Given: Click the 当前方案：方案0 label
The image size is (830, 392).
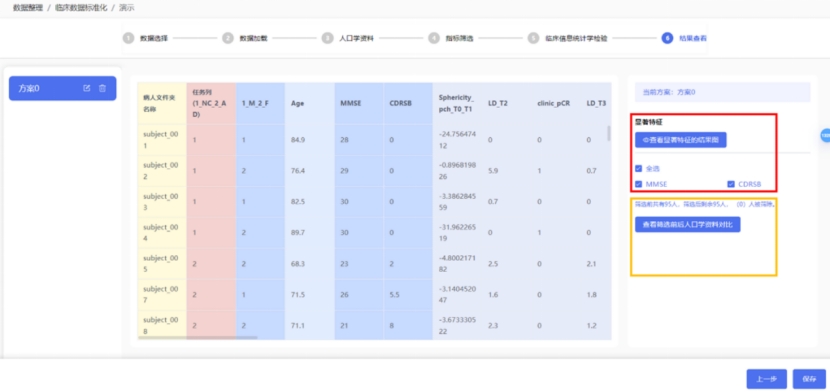Looking at the screenshot, I should coord(669,92).
